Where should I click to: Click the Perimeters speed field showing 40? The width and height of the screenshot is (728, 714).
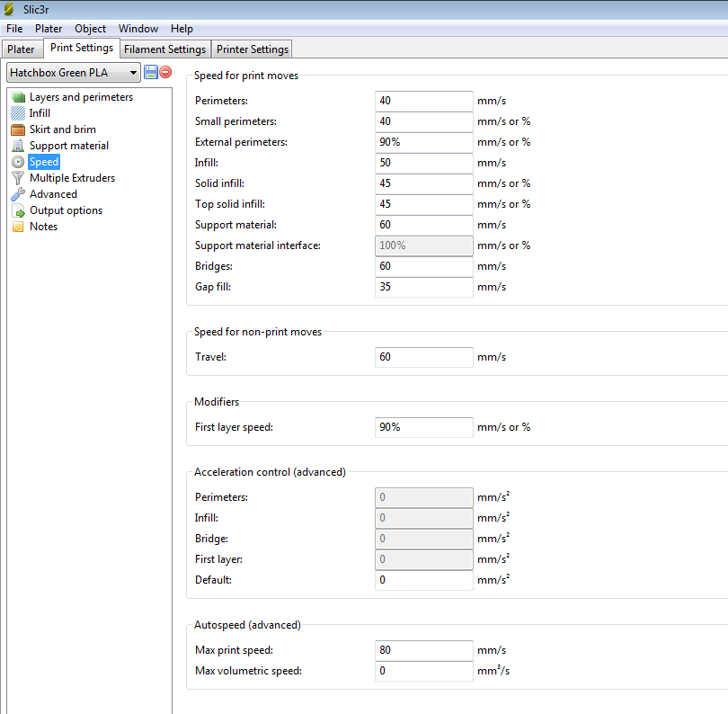[x=424, y=101]
